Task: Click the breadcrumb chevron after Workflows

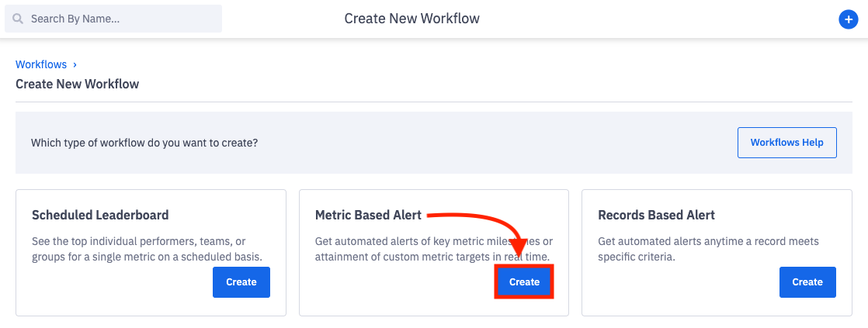Action: [75, 64]
